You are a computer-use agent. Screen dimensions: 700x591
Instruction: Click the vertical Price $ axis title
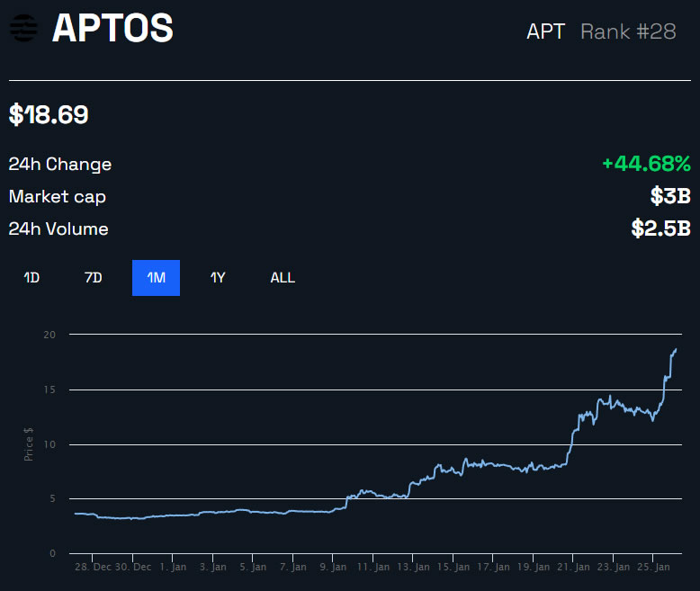pos(29,444)
